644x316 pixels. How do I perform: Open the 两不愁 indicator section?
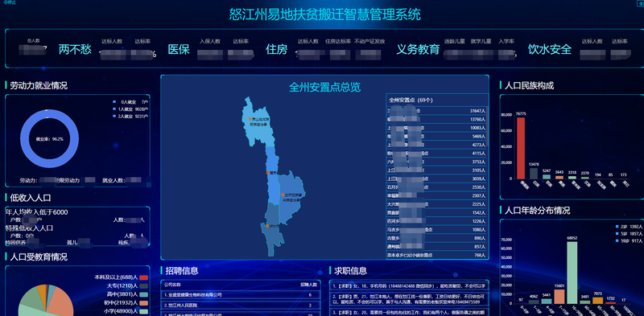coord(75,50)
